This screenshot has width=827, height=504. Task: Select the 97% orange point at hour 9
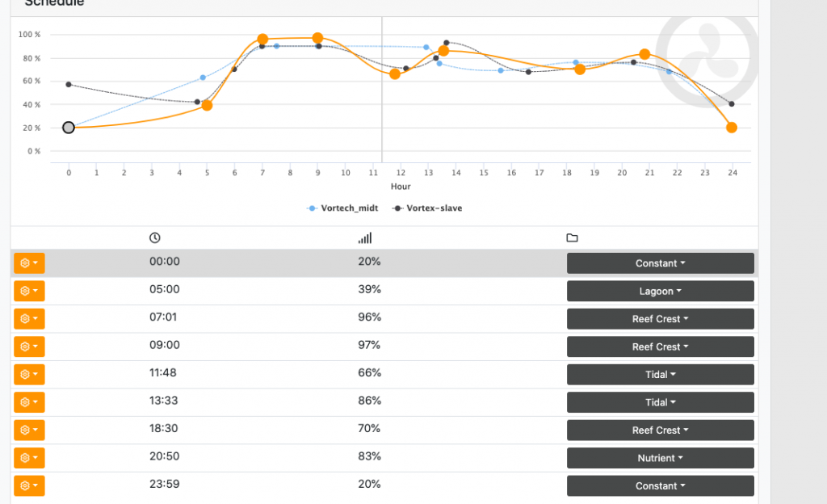pos(317,38)
